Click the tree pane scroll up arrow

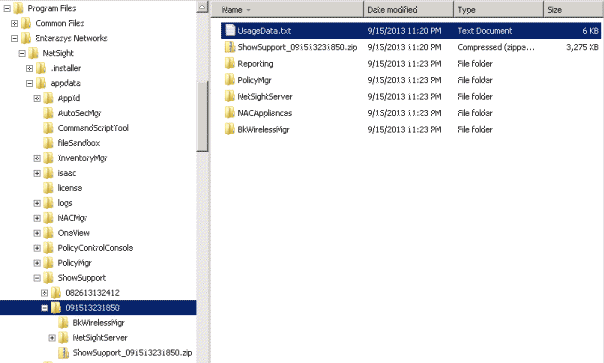202,7
